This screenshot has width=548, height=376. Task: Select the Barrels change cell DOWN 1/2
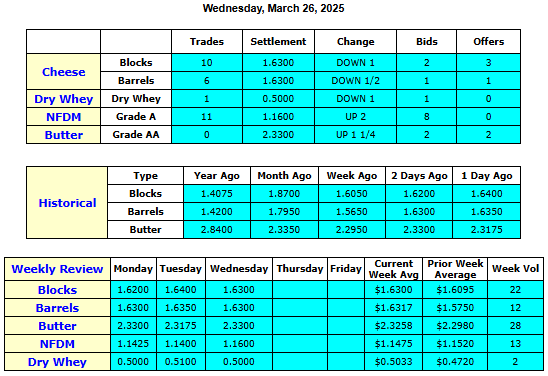355,81
